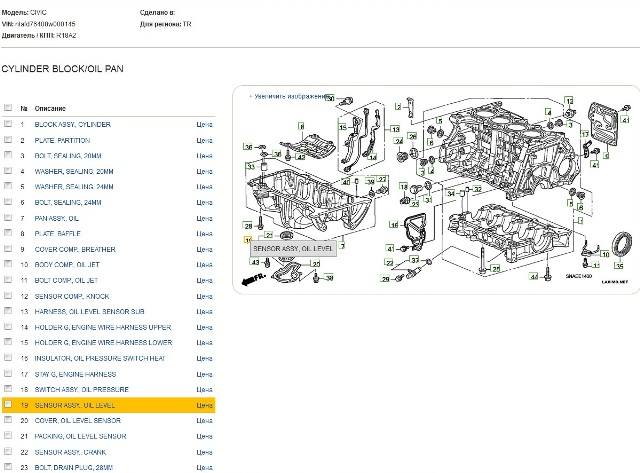Select callout number 10 near oil jet
Image resolution: width=640 pixels, height=473 pixels.
605,254
